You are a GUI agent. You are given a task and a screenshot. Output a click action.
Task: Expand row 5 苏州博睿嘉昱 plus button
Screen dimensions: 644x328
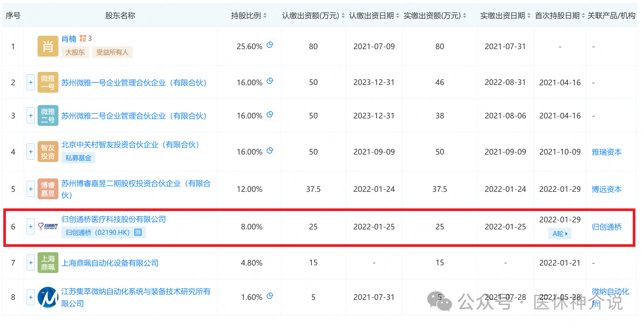[x=31, y=189]
